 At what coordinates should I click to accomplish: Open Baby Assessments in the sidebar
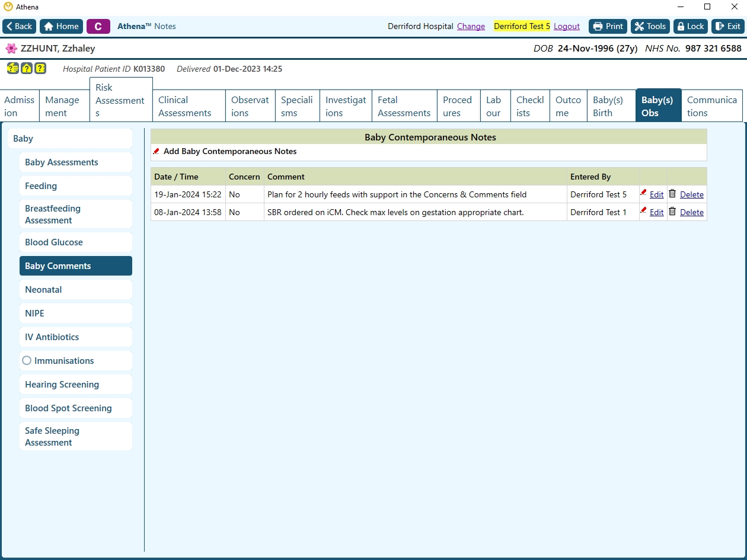tap(75, 162)
